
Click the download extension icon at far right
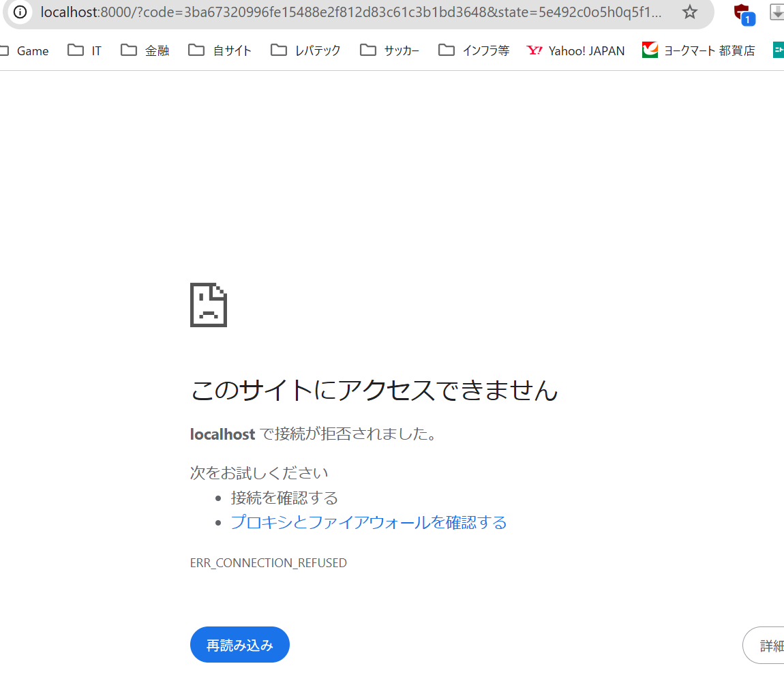[777, 12]
